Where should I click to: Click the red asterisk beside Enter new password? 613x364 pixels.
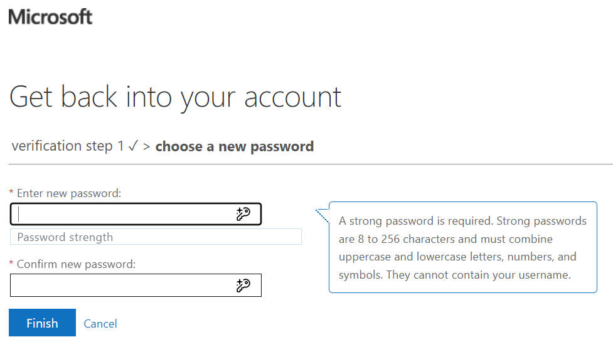click(12, 194)
